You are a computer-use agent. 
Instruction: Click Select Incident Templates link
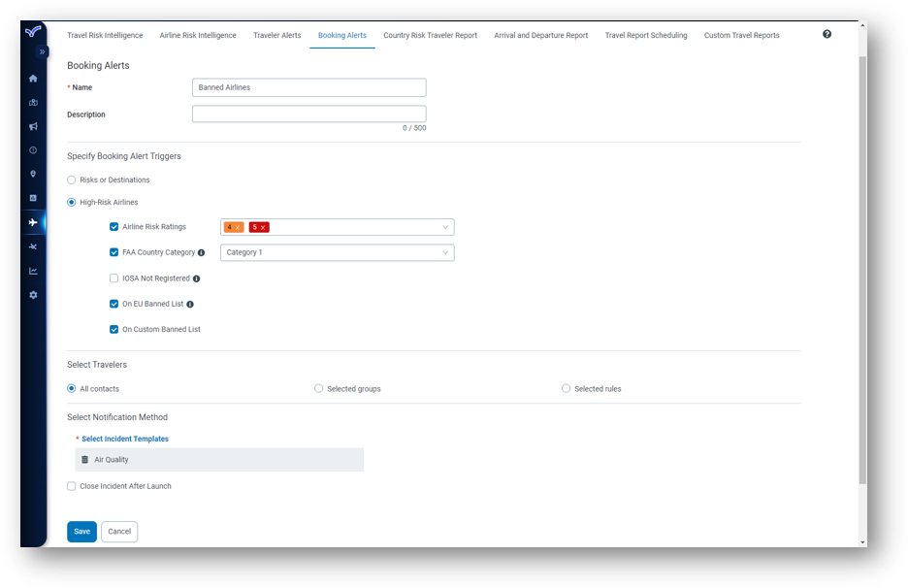tap(125, 440)
